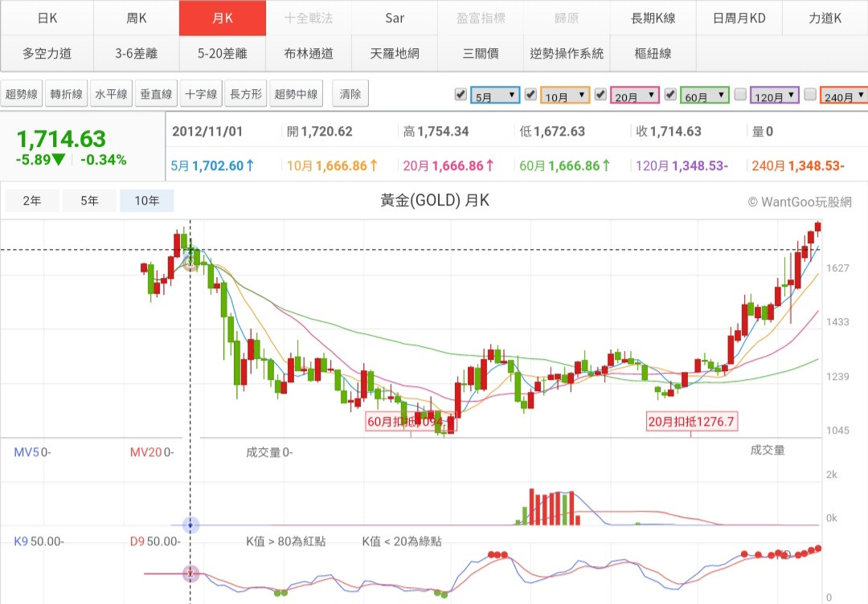Switch to the 日K tab
The height and width of the screenshot is (604, 868).
coord(47,18)
